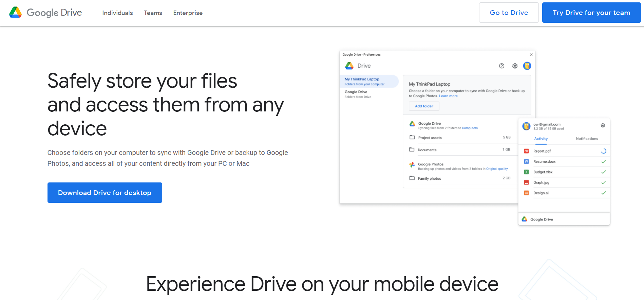644x300 pixels.
Task: Click the '2 GB' size value
Action: click(506, 178)
